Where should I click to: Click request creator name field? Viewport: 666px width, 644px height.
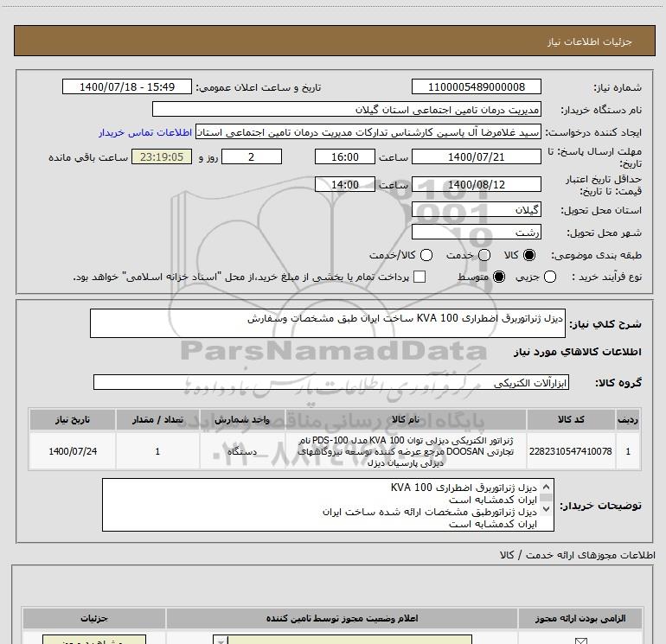(368, 132)
